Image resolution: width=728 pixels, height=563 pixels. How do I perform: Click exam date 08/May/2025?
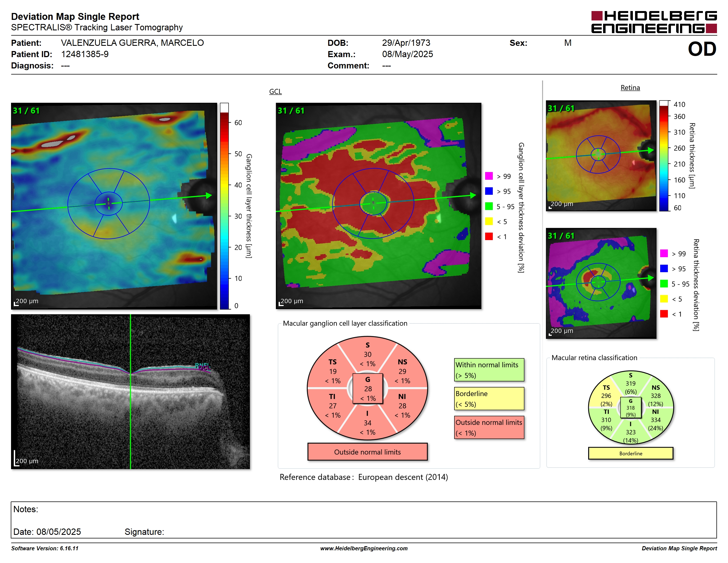coord(407,54)
